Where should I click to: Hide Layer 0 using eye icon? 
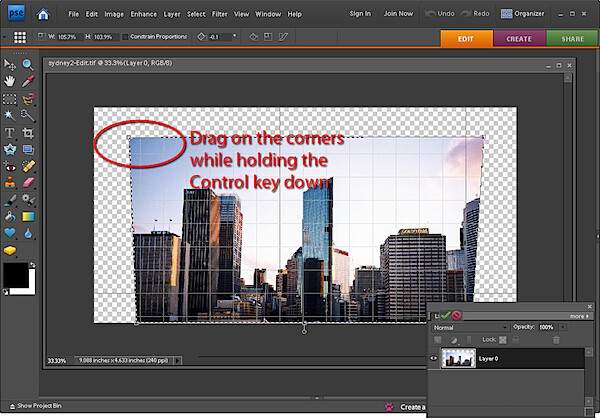(x=434, y=359)
